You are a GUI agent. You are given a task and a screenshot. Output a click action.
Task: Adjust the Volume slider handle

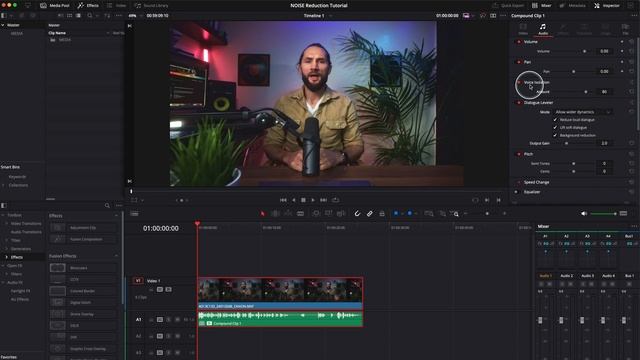click(x=584, y=51)
